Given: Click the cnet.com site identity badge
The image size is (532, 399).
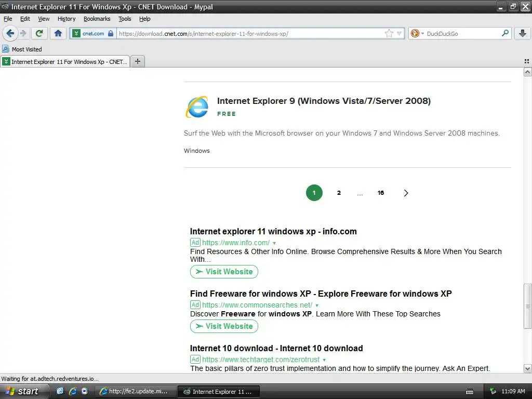Looking at the screenshot, I should tap(93, 33).
